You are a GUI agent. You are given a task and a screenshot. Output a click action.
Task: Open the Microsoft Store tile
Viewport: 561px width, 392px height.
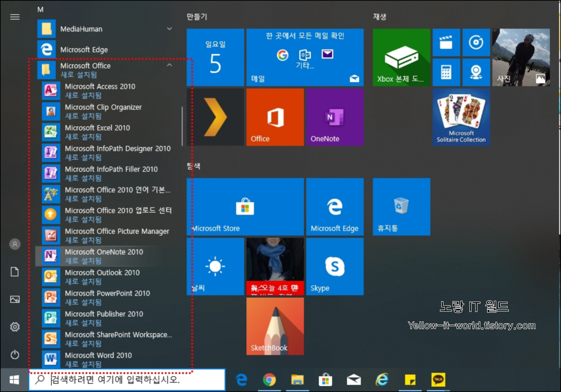tap(245, 207)
